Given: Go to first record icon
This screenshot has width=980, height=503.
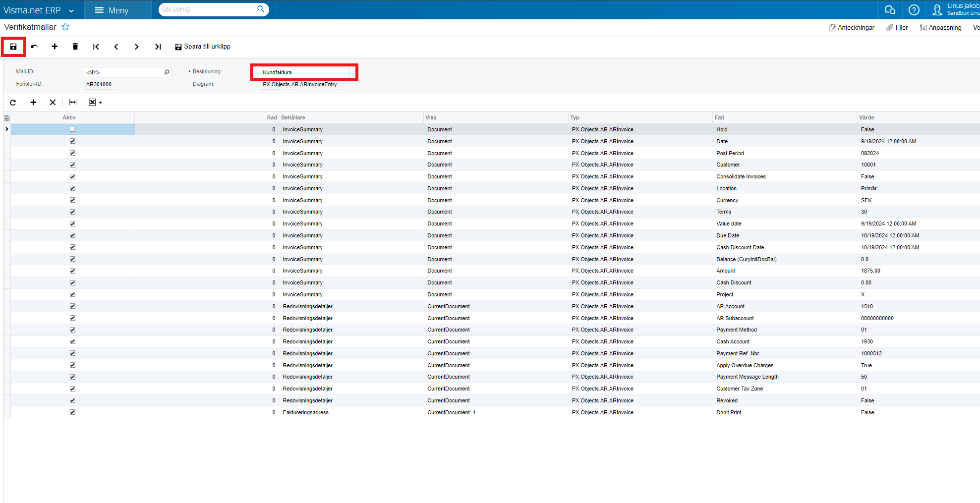Looking at the screenshot, I should click(96, 47).
